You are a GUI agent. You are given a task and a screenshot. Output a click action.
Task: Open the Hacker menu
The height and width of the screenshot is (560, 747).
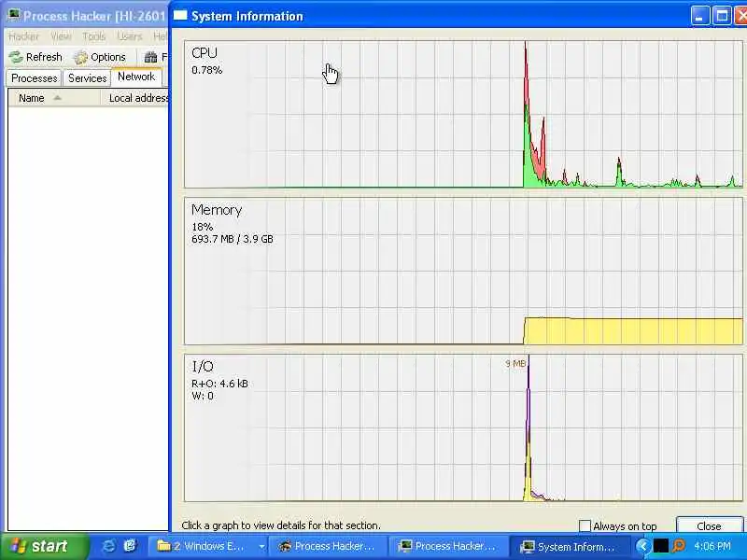click(x=23, y=36)
